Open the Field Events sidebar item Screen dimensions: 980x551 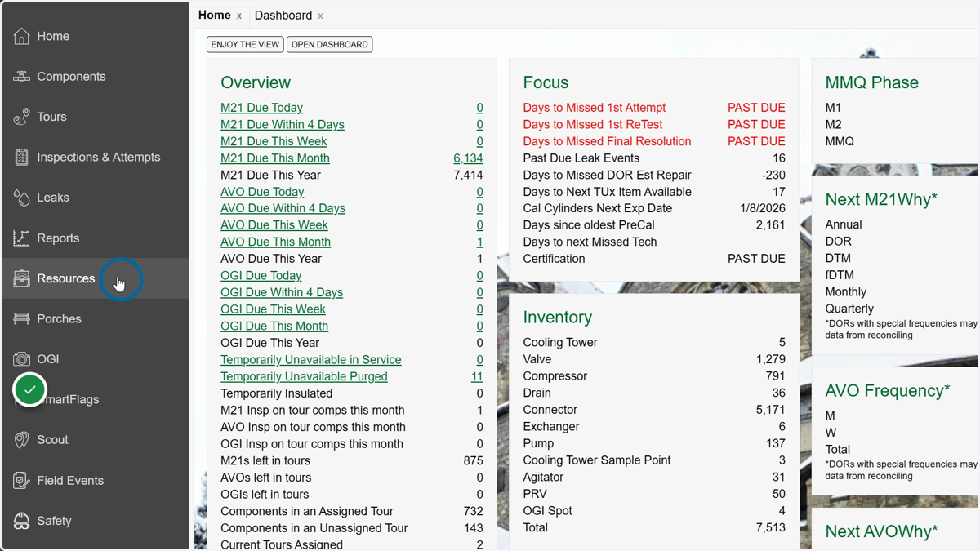pos(96,481)
